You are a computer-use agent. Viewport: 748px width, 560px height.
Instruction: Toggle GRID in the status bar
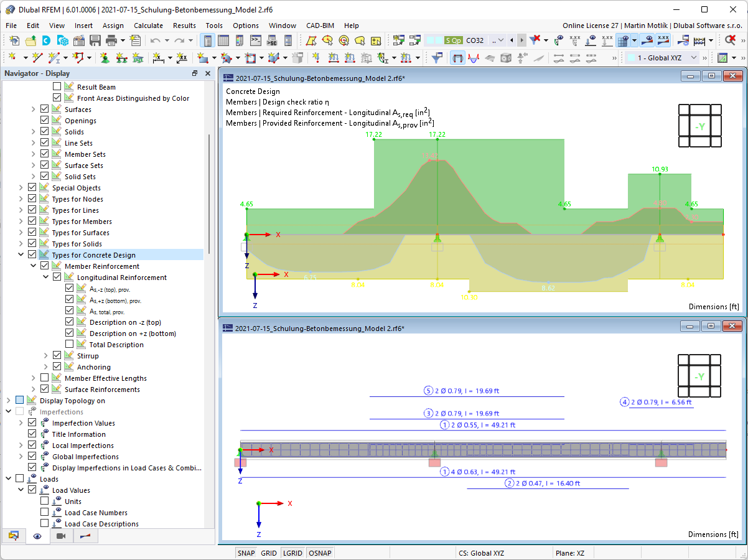click(x=269, y=553)
